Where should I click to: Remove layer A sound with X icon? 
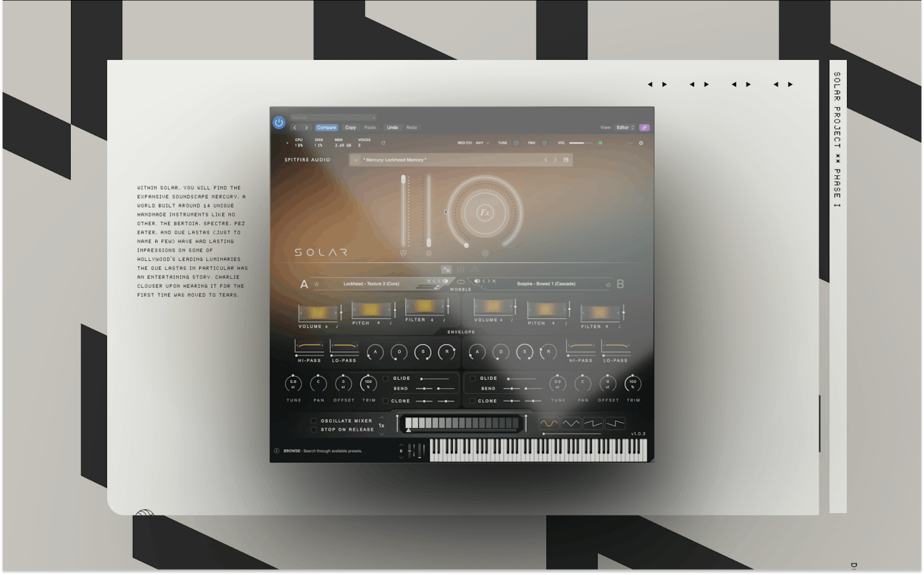point(429,281)
